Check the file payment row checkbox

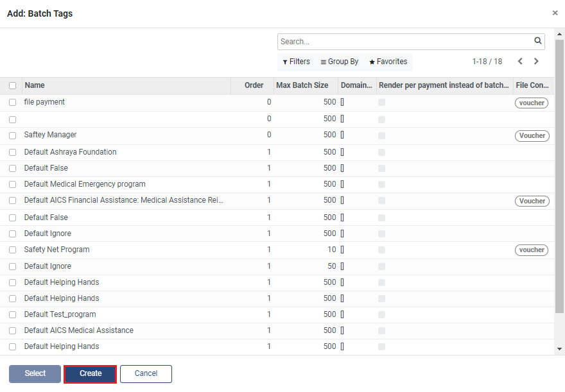click(12, 103)
